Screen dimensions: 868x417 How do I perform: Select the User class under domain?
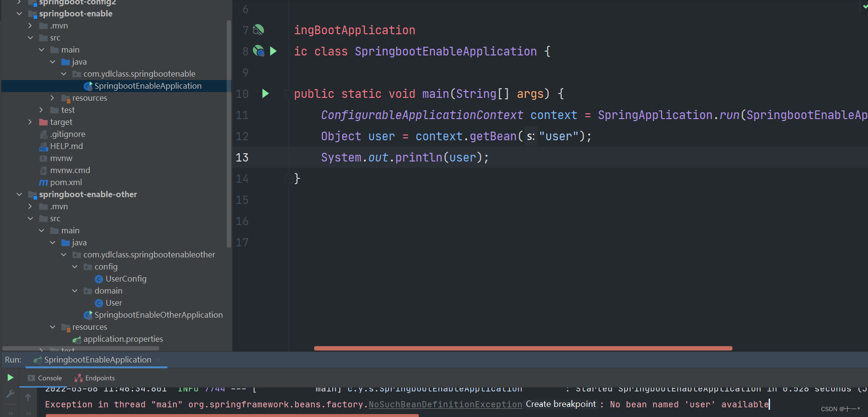(x=114, y=303)
